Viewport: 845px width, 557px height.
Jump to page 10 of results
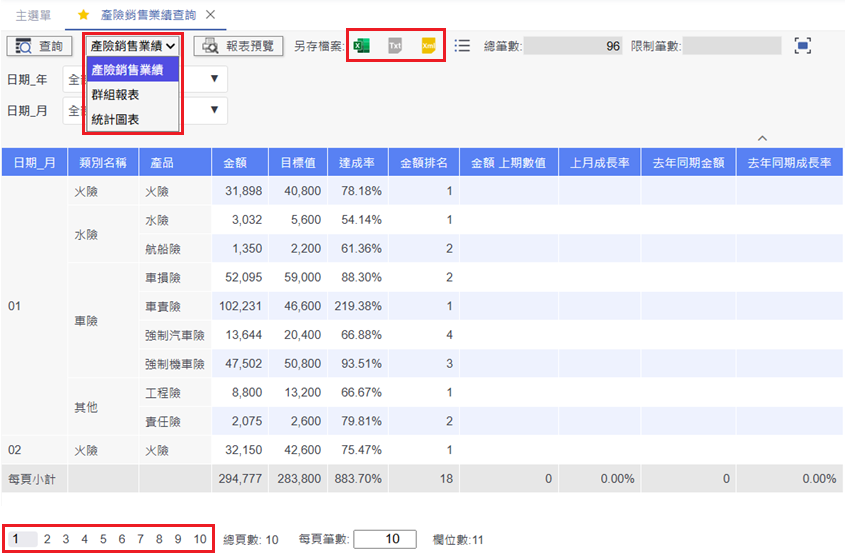pyautogui.click(x=200, y=539)
